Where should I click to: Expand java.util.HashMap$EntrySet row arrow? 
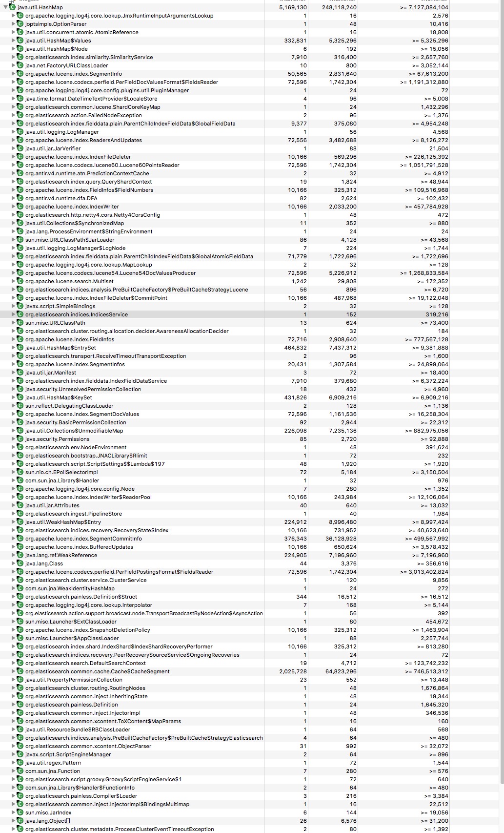point(13,348)
